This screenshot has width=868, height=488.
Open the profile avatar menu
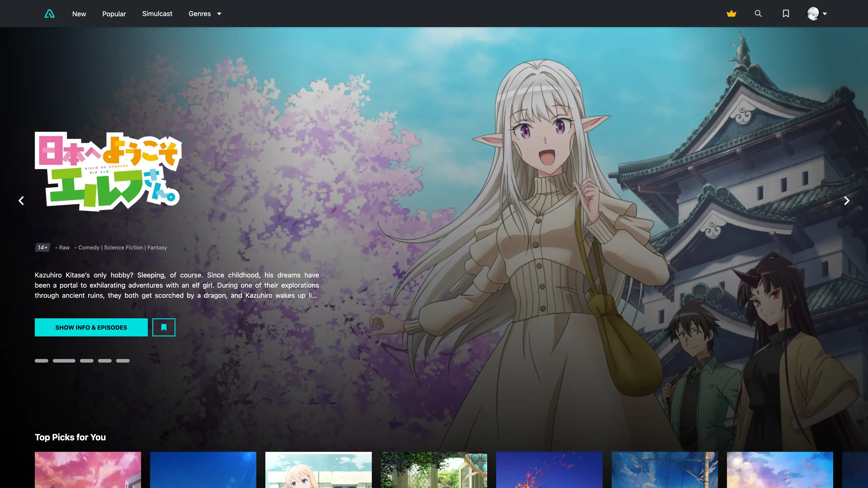pos(817,14)
